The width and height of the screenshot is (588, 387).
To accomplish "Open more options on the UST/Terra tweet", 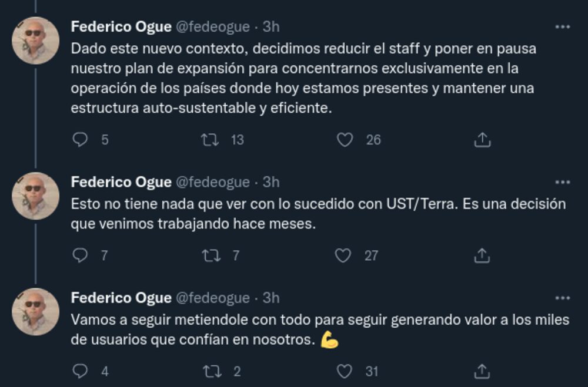I will (x=563, y=183).
